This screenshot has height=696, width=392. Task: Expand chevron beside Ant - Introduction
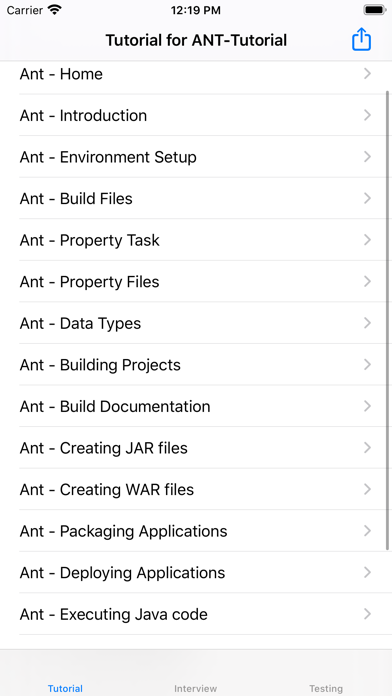(x=367, y=115)
